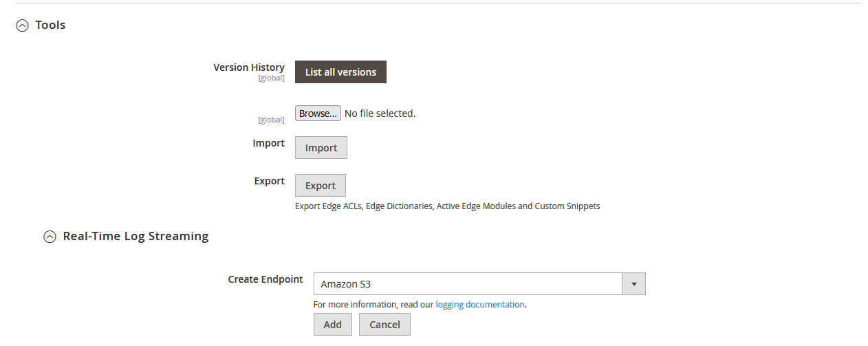Image resolution: width=868 pixels, height=346 pixels.
Task: Cancel the endpoint creation
Action: tap(384, 325)
